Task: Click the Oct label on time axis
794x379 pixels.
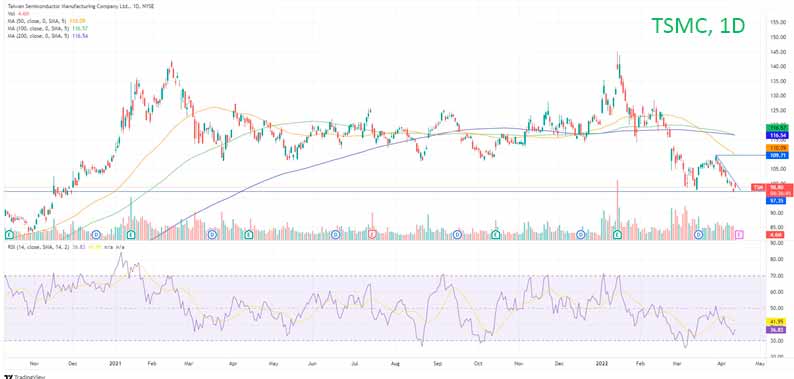Action: point(479,363)
